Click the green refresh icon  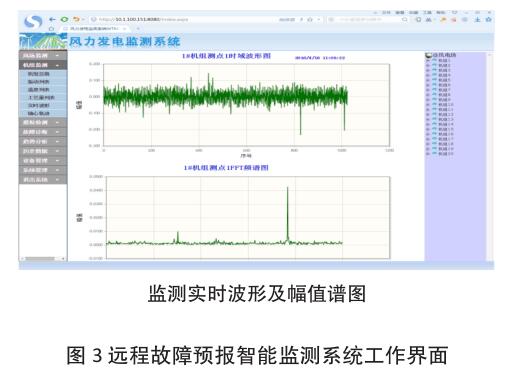[x=64, y=19]
